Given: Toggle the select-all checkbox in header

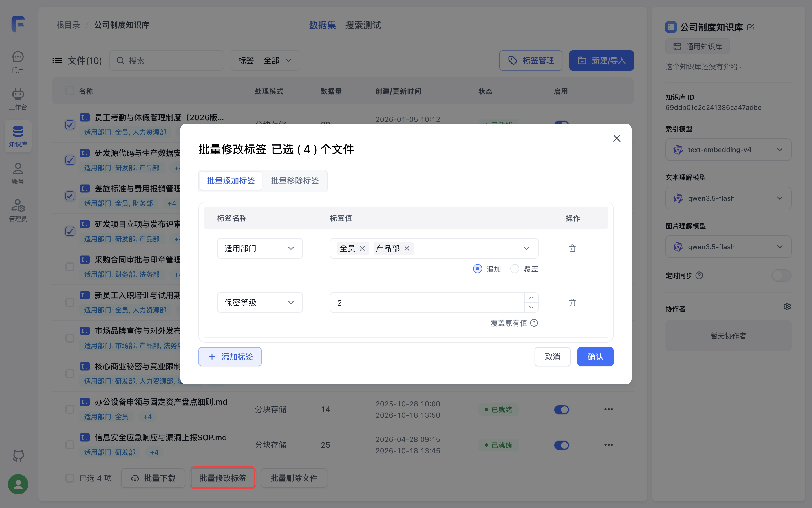Looking at the screenshot, I should [70, 91].
